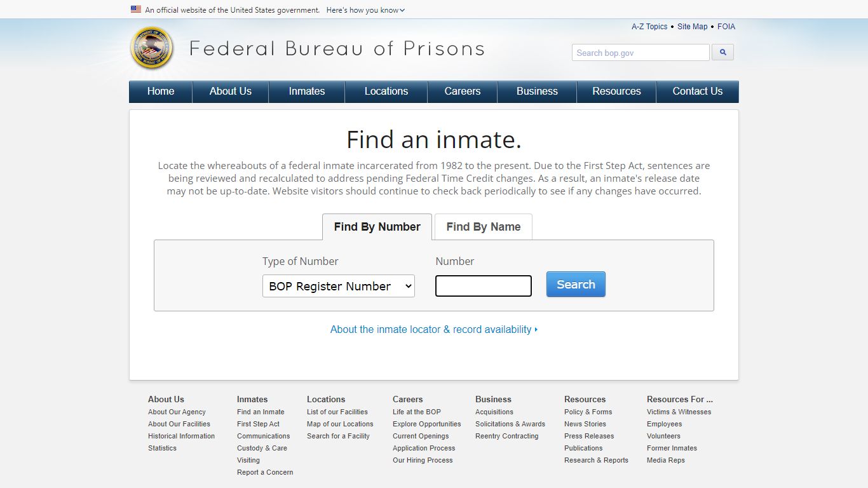
Task: Open the Contact Us menu item
Action: tap(697, 91)
